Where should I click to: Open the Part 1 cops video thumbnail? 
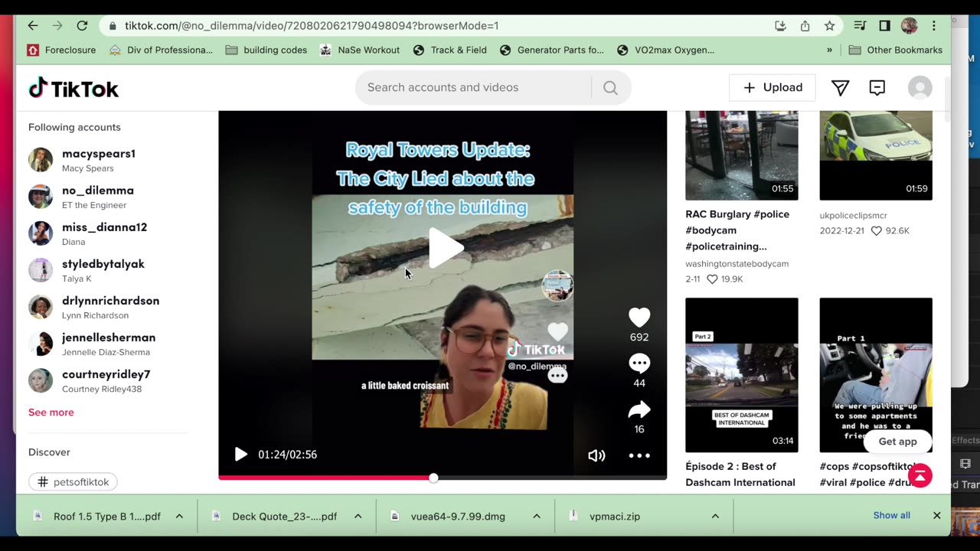(876, 375)
